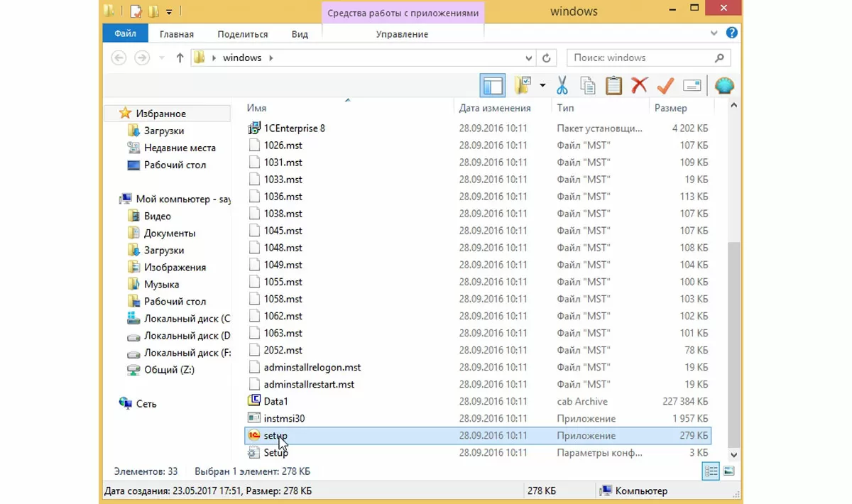Click the globe icon in toolbar
852x504 pixels.
pyautogui.click(x=724, y=86)
